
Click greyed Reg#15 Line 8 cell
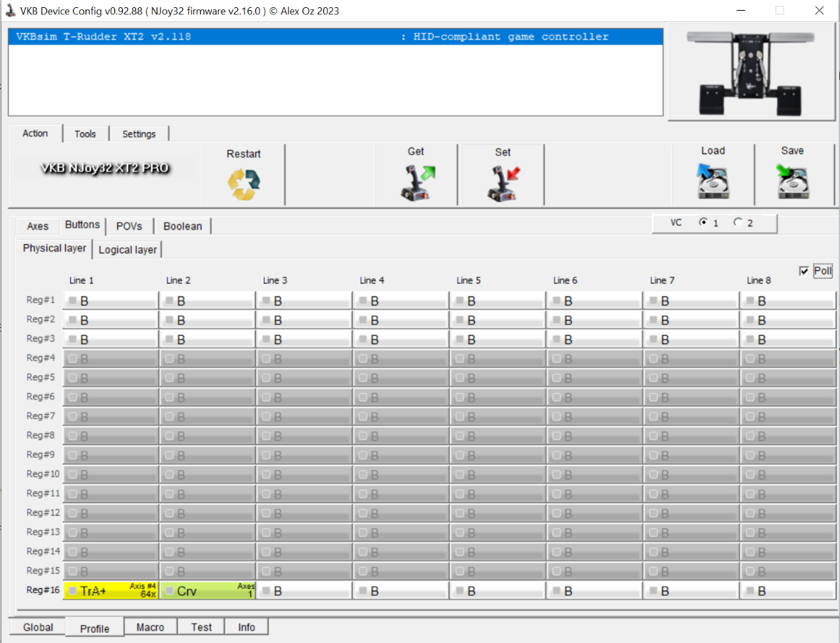tap(788, 572)
